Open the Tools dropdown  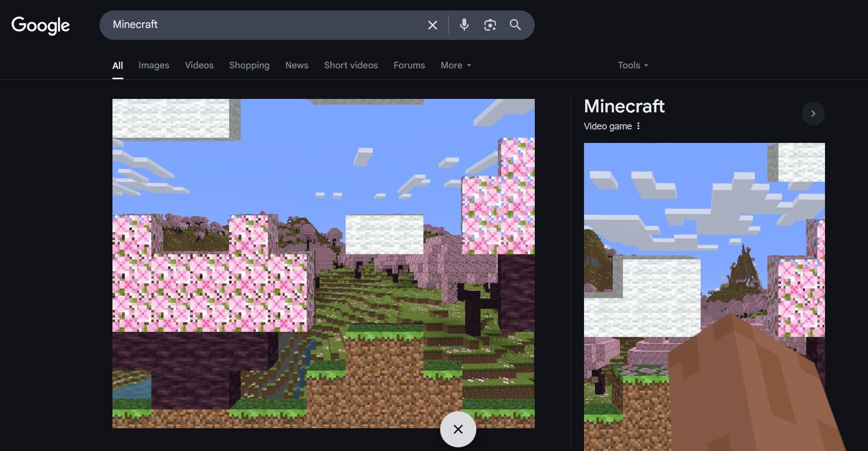[632, 65]
